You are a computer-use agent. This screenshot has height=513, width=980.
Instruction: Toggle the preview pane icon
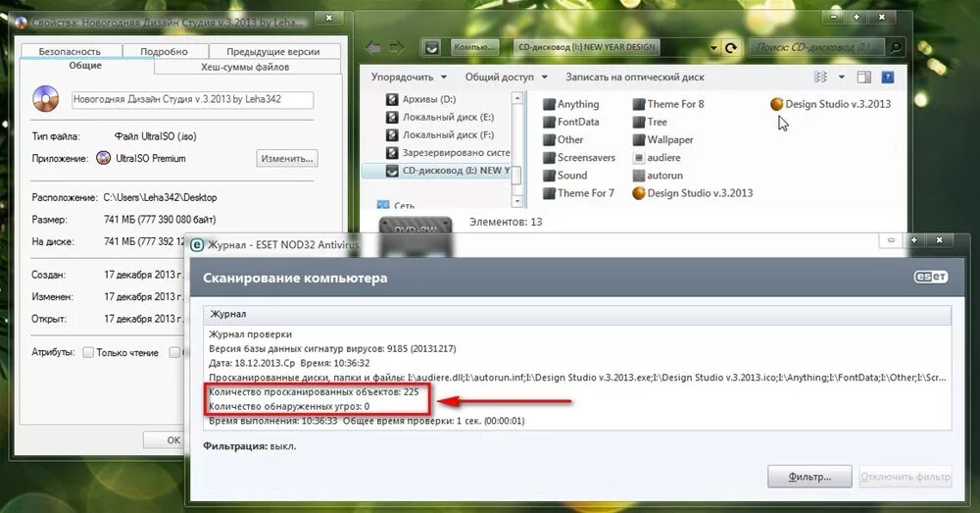click(863, 77)
